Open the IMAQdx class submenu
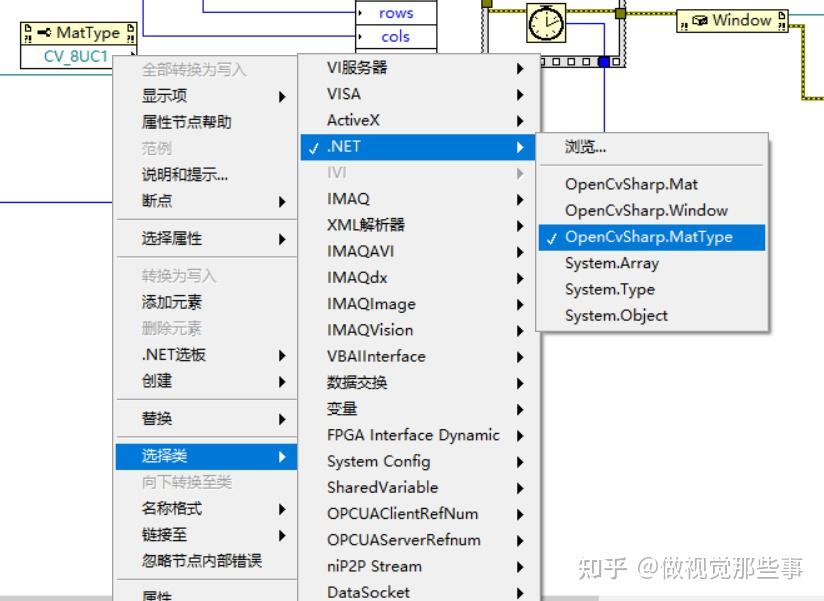This screenshot has width=824, height=601. [x=419, y=278]
